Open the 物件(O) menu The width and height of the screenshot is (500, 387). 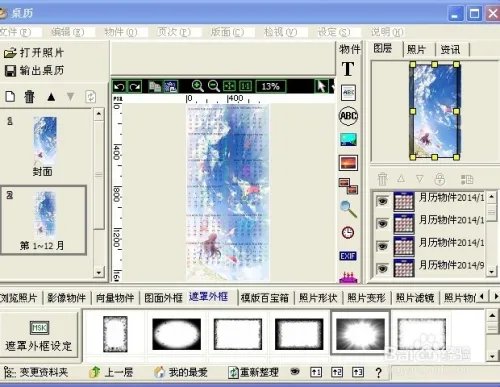pos(121,32)
